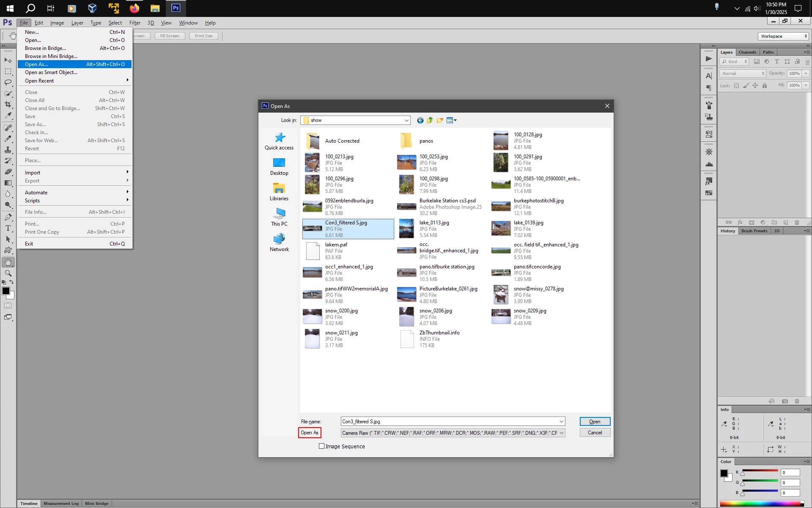The width and height of the screenshot is (812, 508).
Task: Switch to the Channels tab
Action: (x=747, y=52)
